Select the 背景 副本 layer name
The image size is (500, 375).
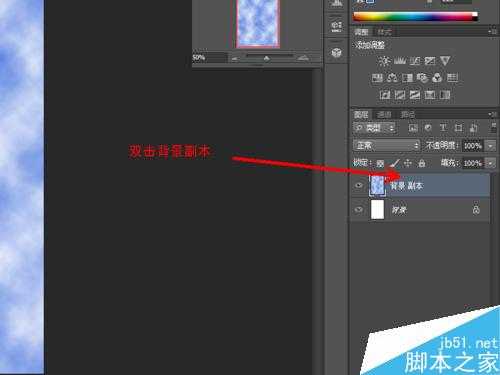pyautogui.click(x=406, y=186)
